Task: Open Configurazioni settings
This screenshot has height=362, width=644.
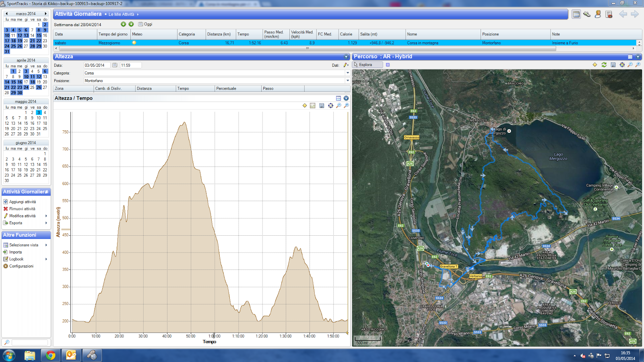Action: (x=21, y=266)
